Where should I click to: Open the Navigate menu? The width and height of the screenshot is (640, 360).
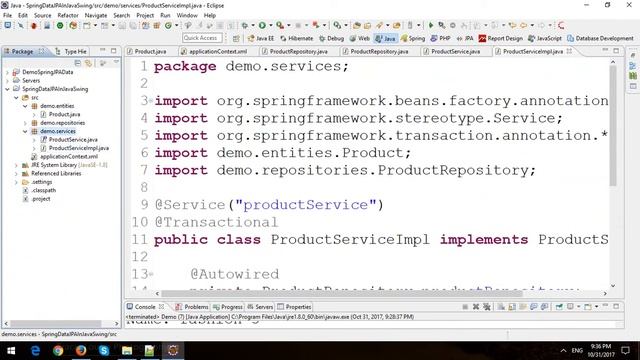96,16
